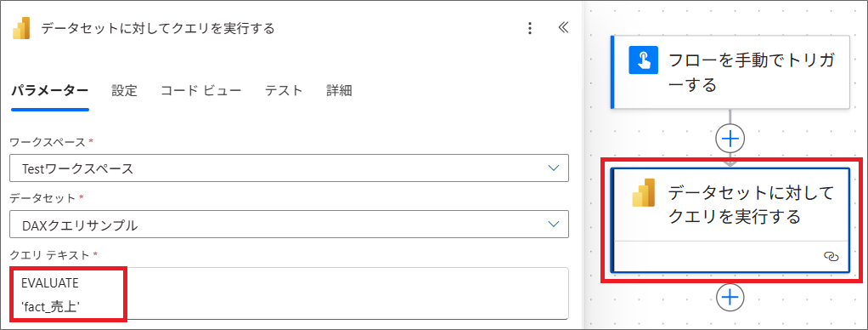Add step via plus icon below trigger

coord(730,139)
